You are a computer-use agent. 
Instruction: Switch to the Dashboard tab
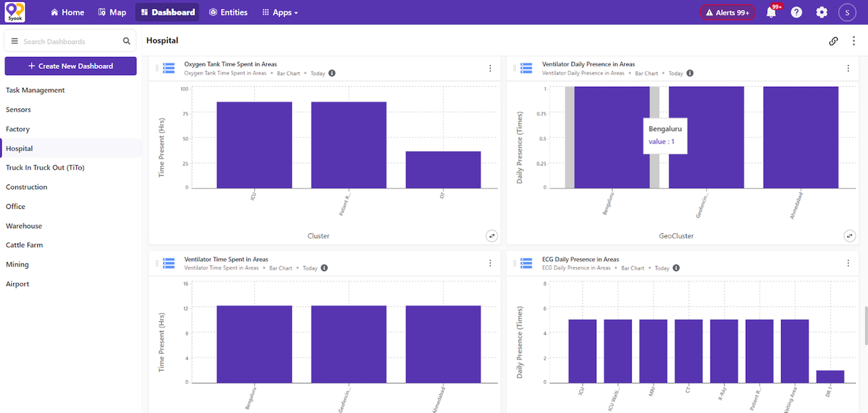tap(167, 12)
